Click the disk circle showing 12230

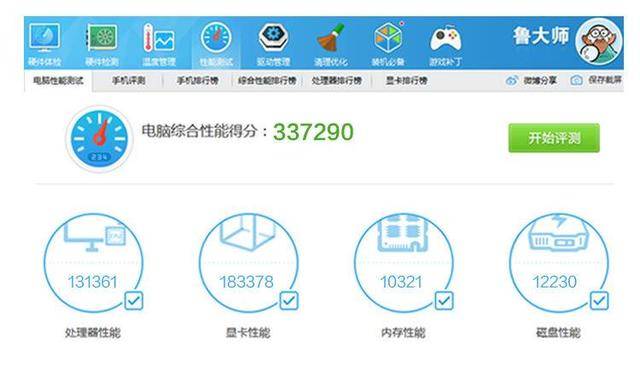point(558,263)
